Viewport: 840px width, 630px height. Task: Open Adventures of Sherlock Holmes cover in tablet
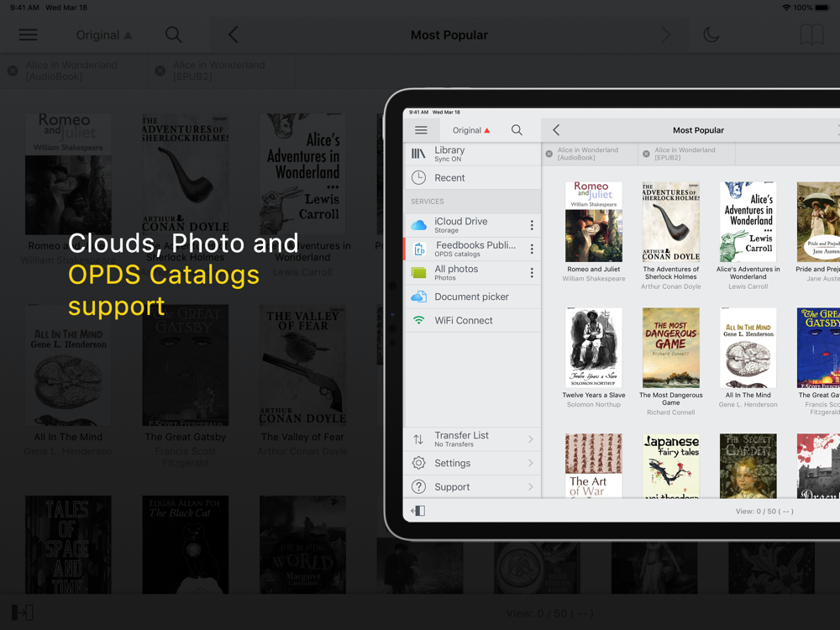point(670,222)
